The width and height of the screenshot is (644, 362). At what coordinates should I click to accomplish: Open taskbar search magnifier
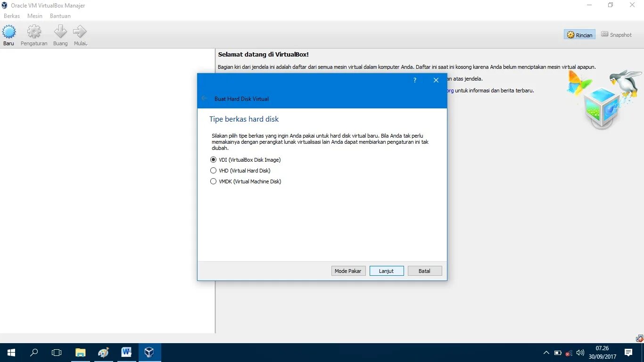coord(34,353)
